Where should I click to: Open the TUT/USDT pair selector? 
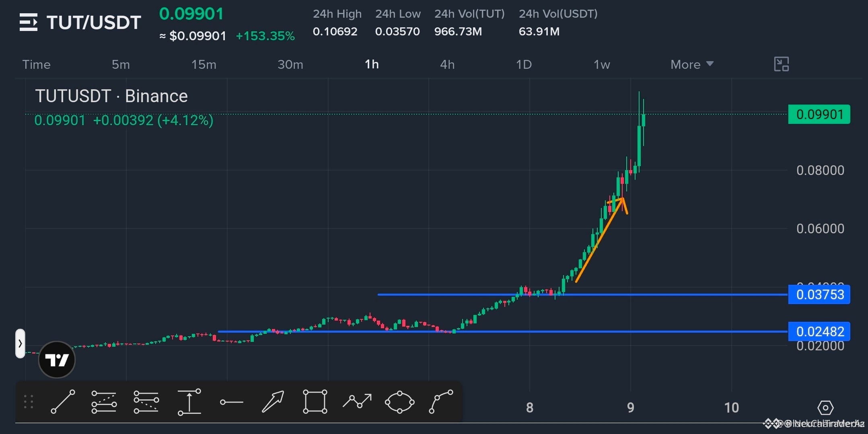tap(94, 23)
